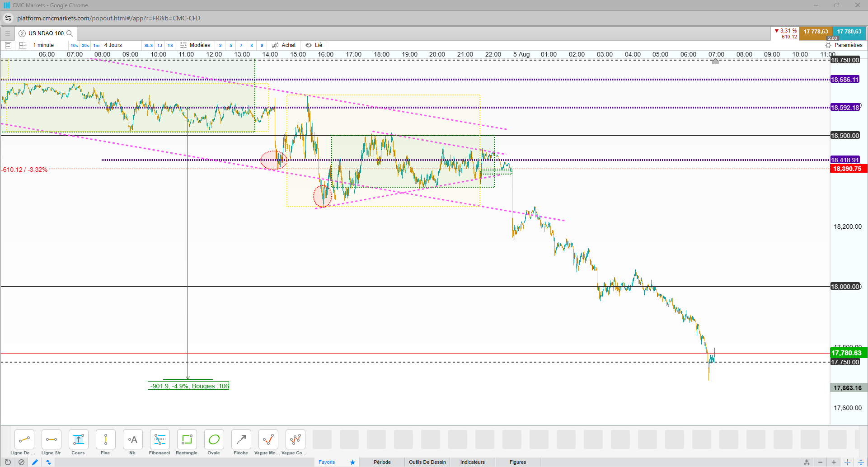The image size is (868, 467).
Task: Toggle the blue crosshair cursor mode
Action: (x=847, y=462)
